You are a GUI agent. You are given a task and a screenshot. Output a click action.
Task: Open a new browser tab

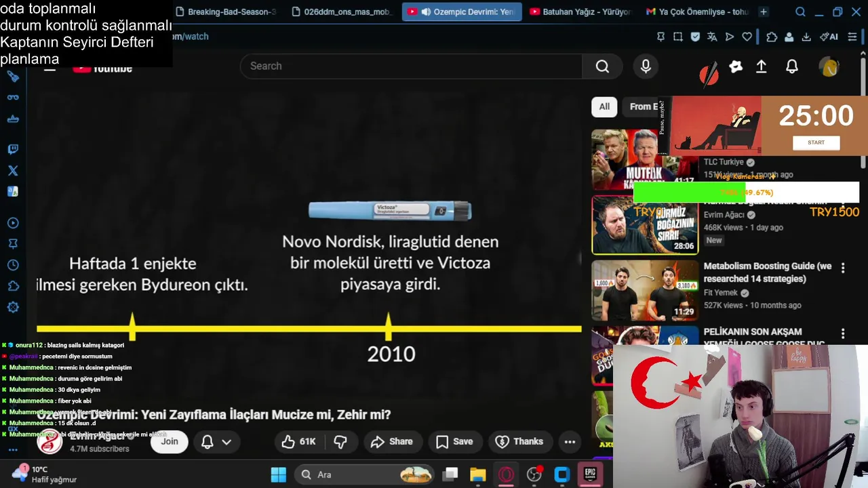coord(764,12)
